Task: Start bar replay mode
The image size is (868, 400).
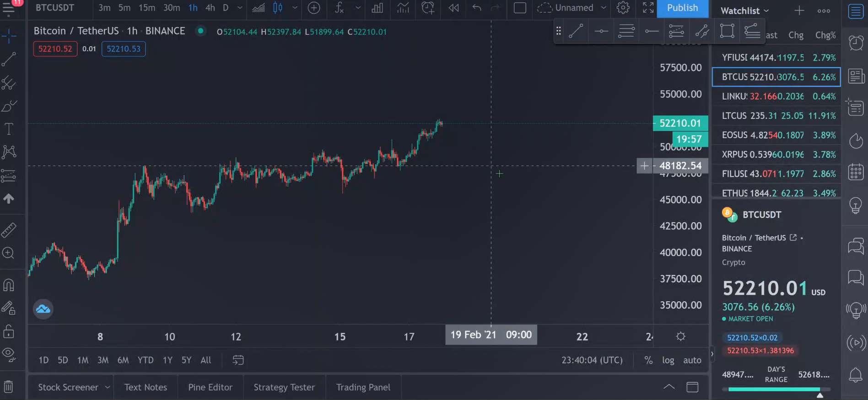Action: 453,8
